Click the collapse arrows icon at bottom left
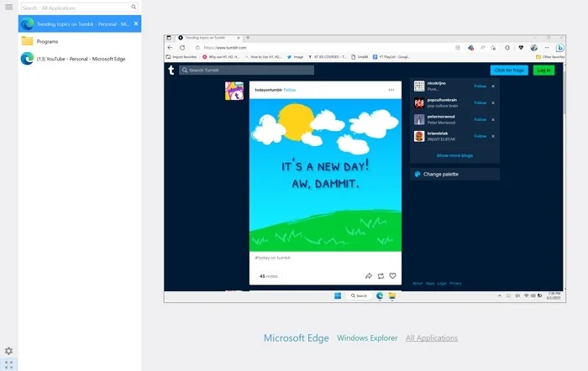 [8, 364]
